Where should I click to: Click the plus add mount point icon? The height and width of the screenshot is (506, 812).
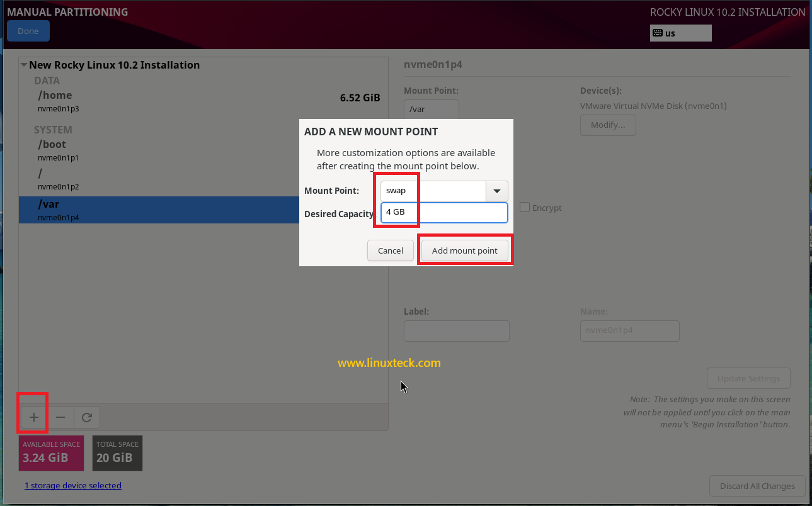34,417
